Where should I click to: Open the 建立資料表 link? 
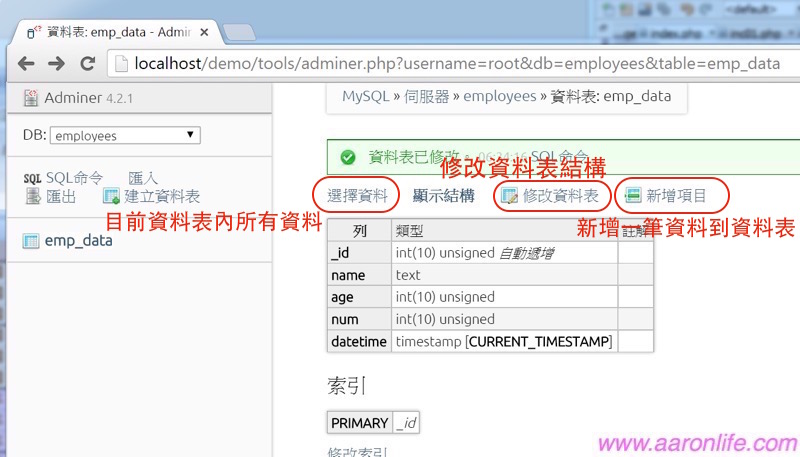pyautogui.click(x=162, y=196)
